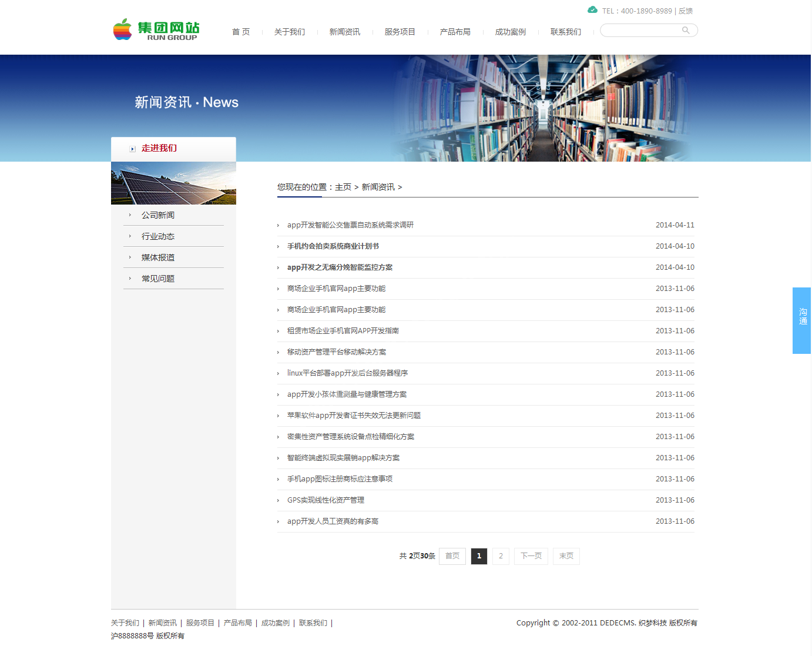Image resolution: width=812 pixels, height=656 pixels.
Task: Open the blue 沟通 side widget
Action: pos(801,320)
